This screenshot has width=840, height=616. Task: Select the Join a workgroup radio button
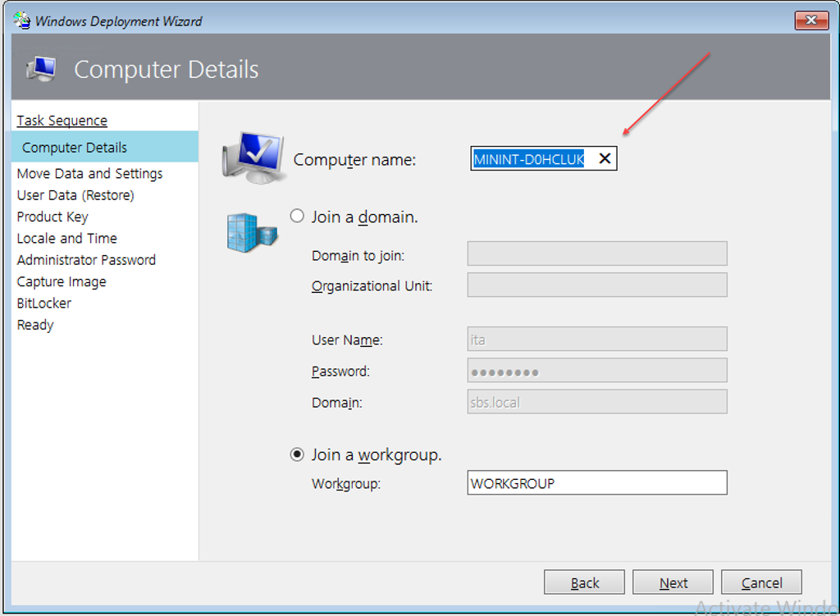297,454
